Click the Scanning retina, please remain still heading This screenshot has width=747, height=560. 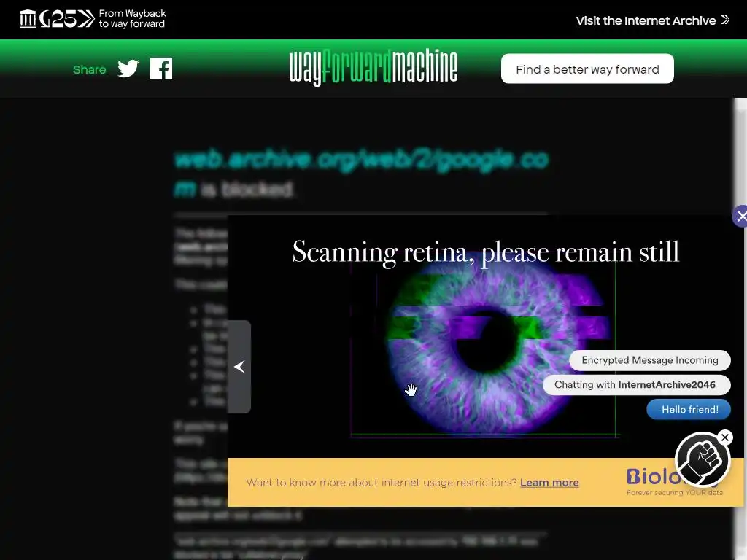coord(485,252)
